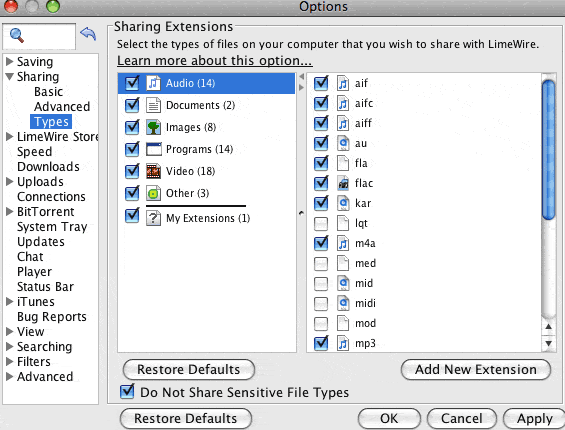Click the Video category film icon
This screenshot has height=430, width=565.
pos(154,171)
